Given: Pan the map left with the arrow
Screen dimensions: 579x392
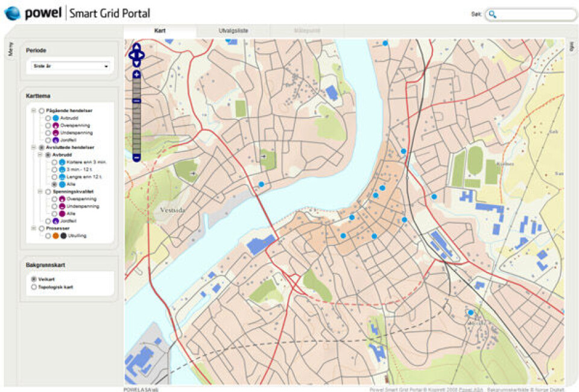Looking at the screenshot, I should pos(131,55).
